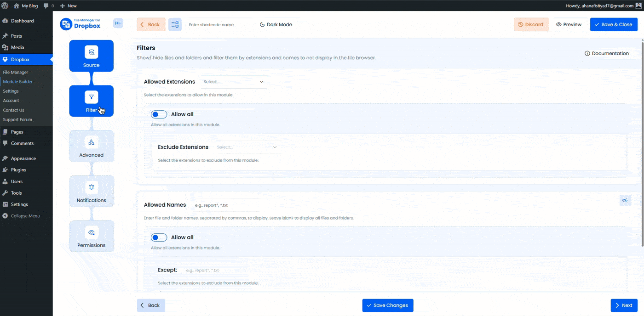Enable Allow all for extensions
The width and height of the screenshot is (644, 316).
tap(159, 114)
